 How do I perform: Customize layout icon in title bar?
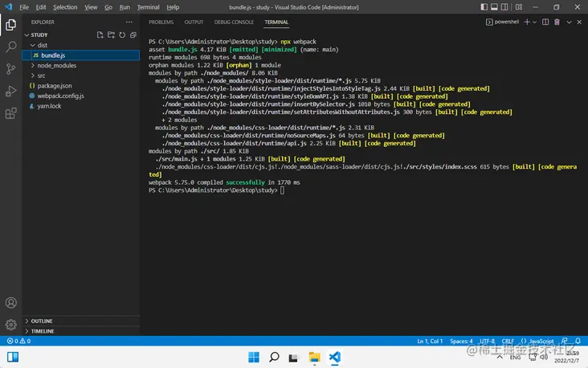point(519,7)
